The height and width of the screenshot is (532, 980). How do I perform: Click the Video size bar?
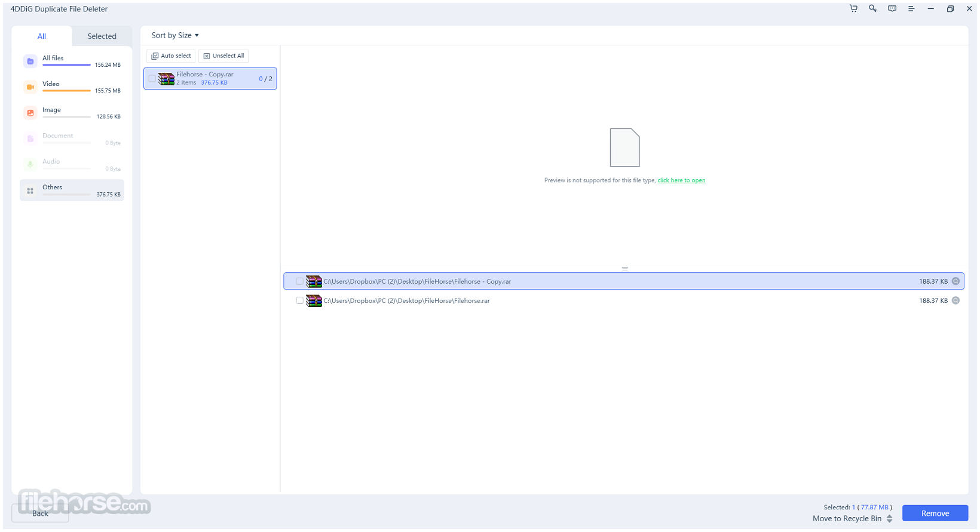[x=66, y=91]
